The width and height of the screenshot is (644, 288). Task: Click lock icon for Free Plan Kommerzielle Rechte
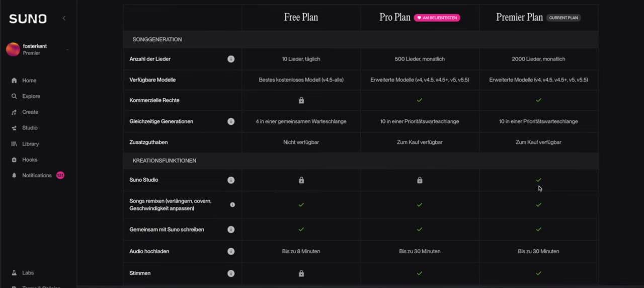pyautogui.click(x=301, y=100)
